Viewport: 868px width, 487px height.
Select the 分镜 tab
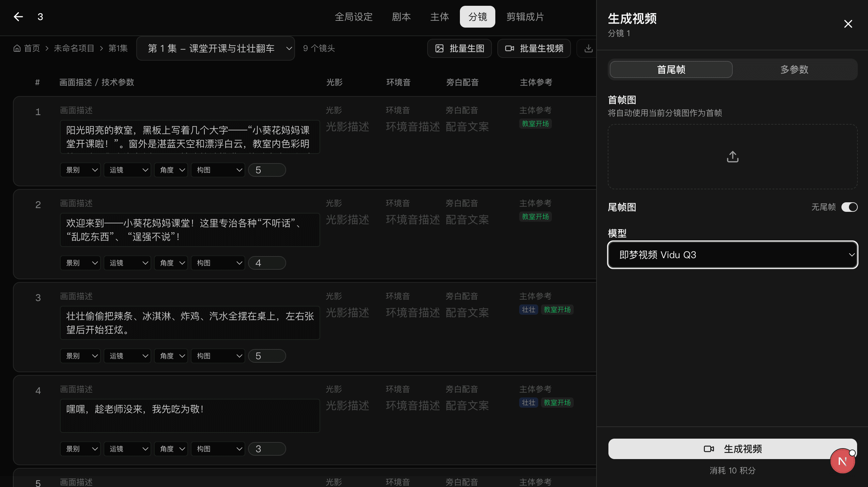tap(478, 17)
